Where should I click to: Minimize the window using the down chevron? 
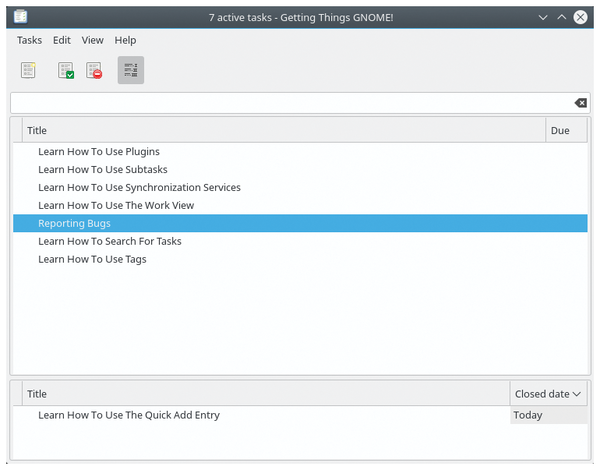pos(543,17)
